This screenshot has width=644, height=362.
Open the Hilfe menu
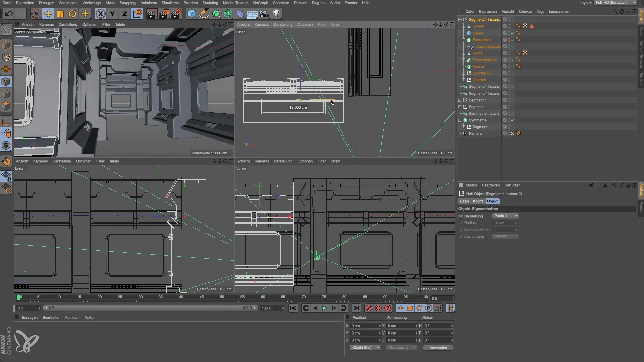tap(366, 3)
